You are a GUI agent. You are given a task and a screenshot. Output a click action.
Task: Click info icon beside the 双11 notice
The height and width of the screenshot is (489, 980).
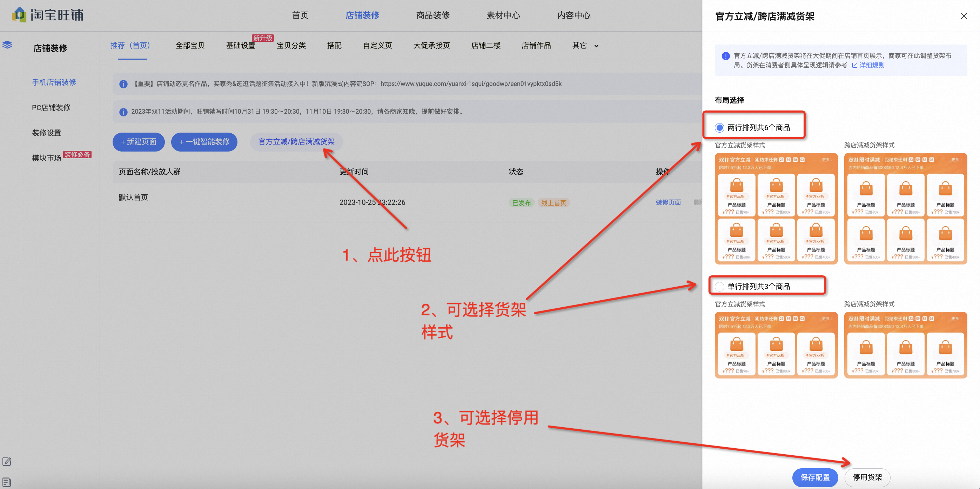123,112
